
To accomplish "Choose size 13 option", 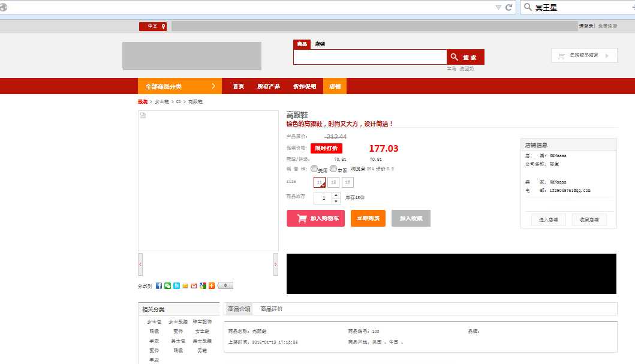I will point(347,182).
